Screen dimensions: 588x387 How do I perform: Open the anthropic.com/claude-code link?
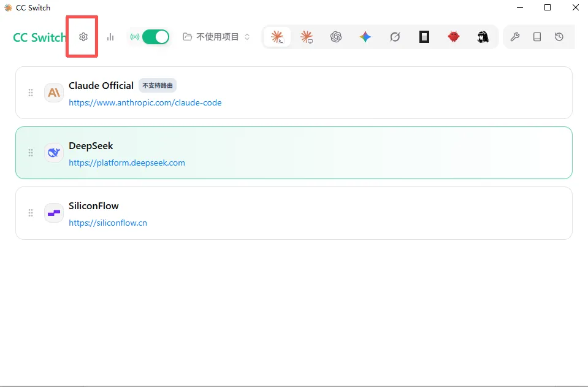pos(145,103)
